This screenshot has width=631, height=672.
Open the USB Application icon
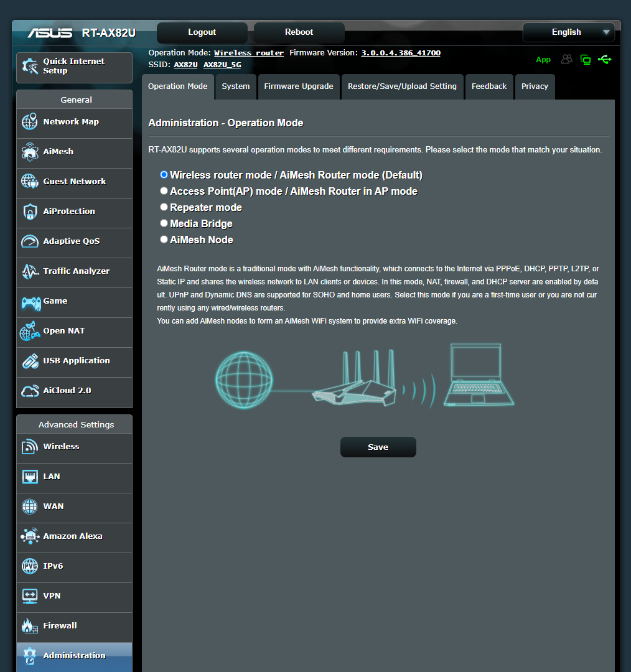[30, 361]
